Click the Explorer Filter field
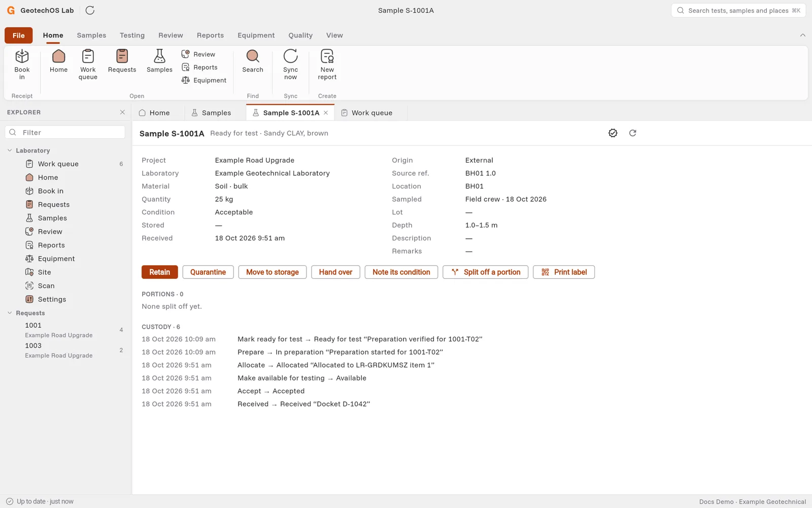This screenshot has height=508, width=812. 65,132
